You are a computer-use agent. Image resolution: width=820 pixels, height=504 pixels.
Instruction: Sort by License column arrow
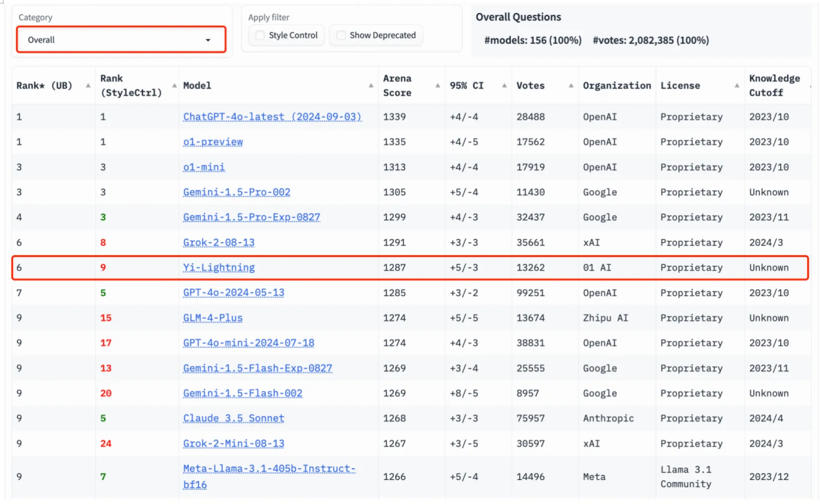click(737, 86)
